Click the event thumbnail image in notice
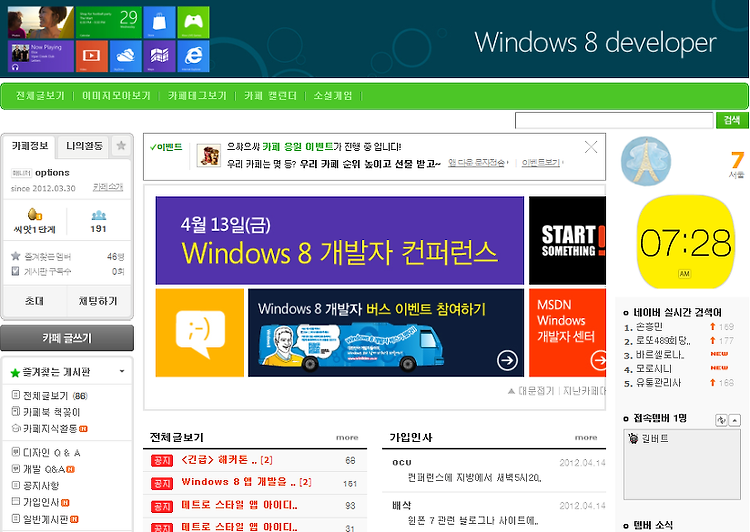The image size is (750, 532). [x=209, y=156]
